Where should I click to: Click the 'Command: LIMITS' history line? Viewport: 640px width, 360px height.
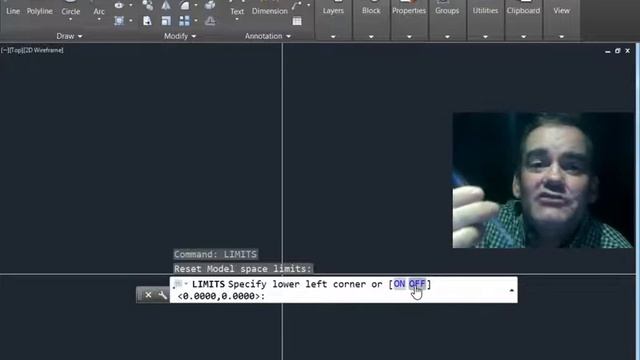pyautogui.click(x=216, y=254)
